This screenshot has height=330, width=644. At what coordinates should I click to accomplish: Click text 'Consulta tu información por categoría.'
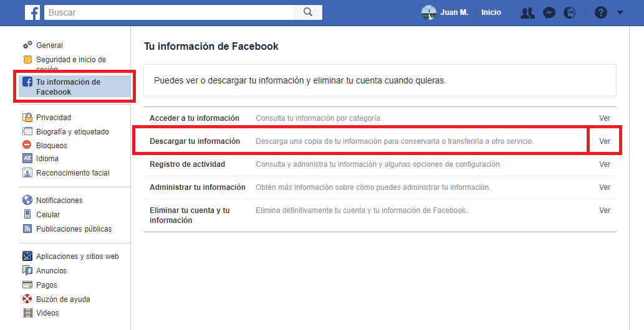319,118
